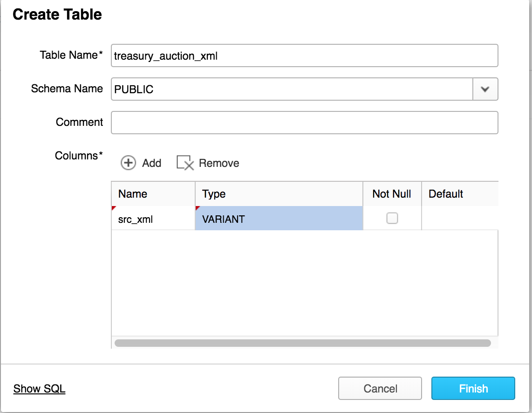Click the empty Default cell for src_xml
The width and height of the screenshot is (532, 413).
[459, 219]
